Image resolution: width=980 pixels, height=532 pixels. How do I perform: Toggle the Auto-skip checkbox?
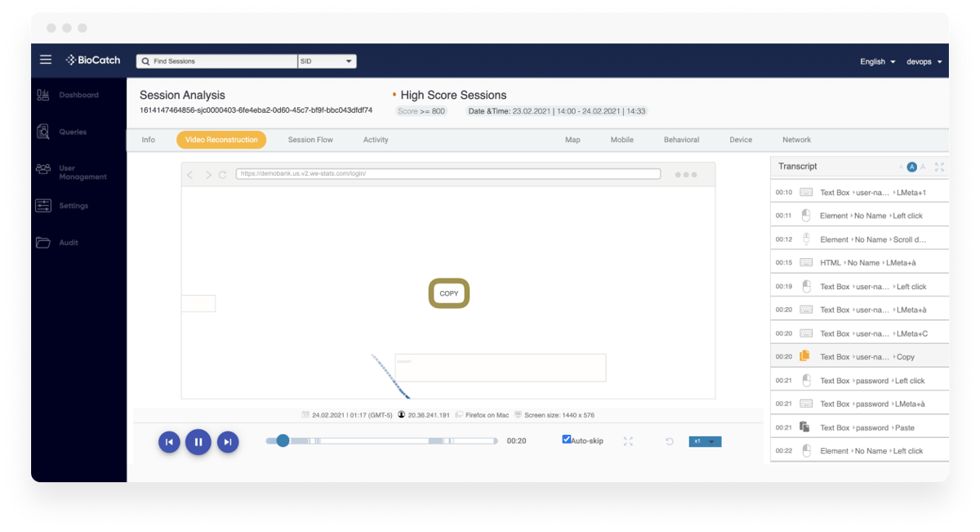click(567, 440)
